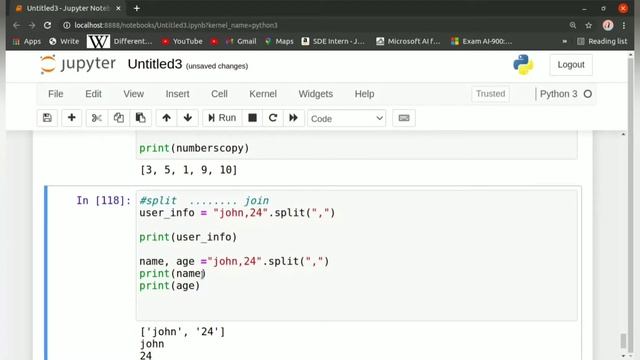Image resolution: width=640 pixels, height=360 pixels.
Task: Open the command palette keyboard icon
Action: 404,118
